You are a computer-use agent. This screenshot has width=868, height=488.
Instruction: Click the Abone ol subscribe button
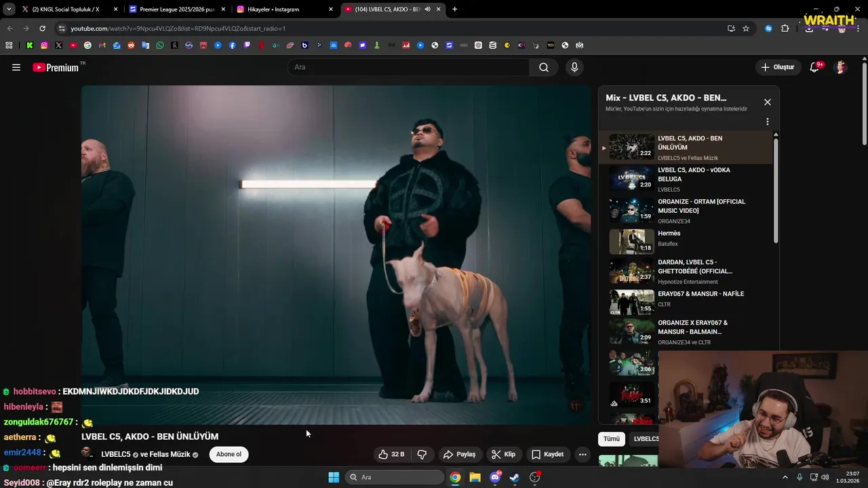pos(229,454)
